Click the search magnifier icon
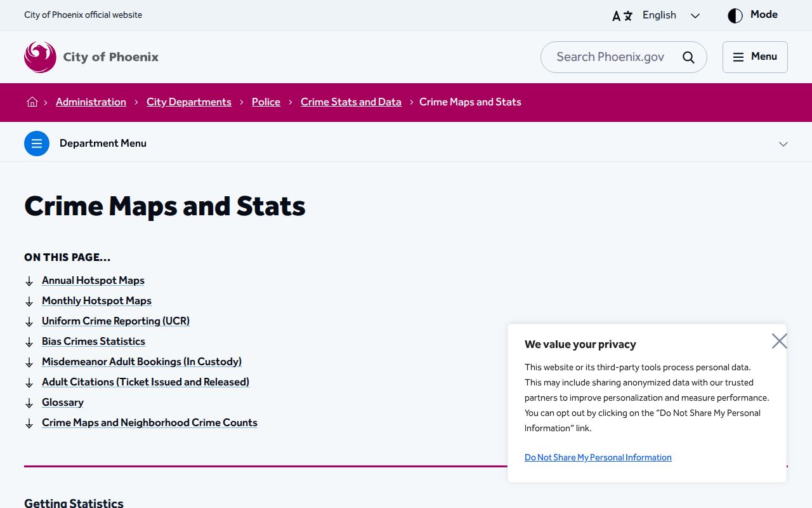Viewport: 812px width, 508px height. pos(688,57)
